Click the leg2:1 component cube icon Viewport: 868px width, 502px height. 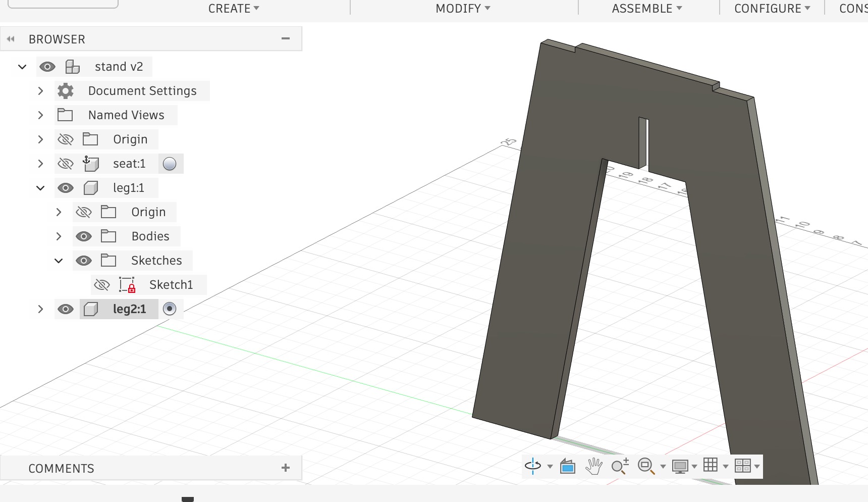[x=91, y=309]
